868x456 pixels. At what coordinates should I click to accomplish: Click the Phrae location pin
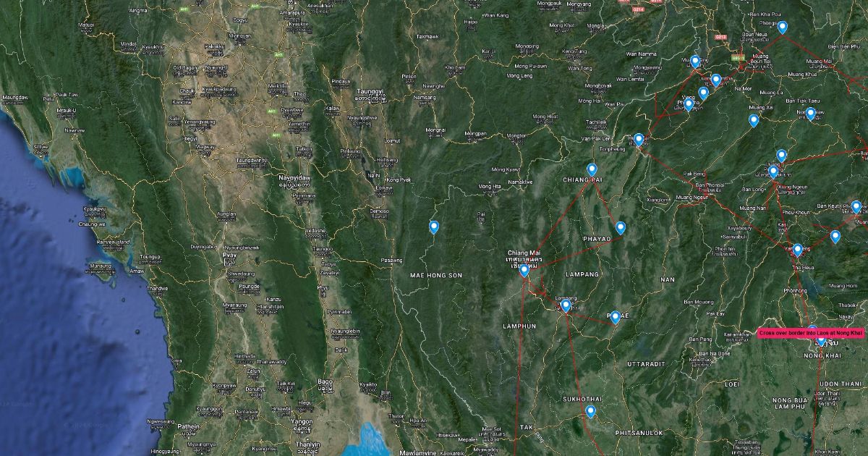(615, 316)
